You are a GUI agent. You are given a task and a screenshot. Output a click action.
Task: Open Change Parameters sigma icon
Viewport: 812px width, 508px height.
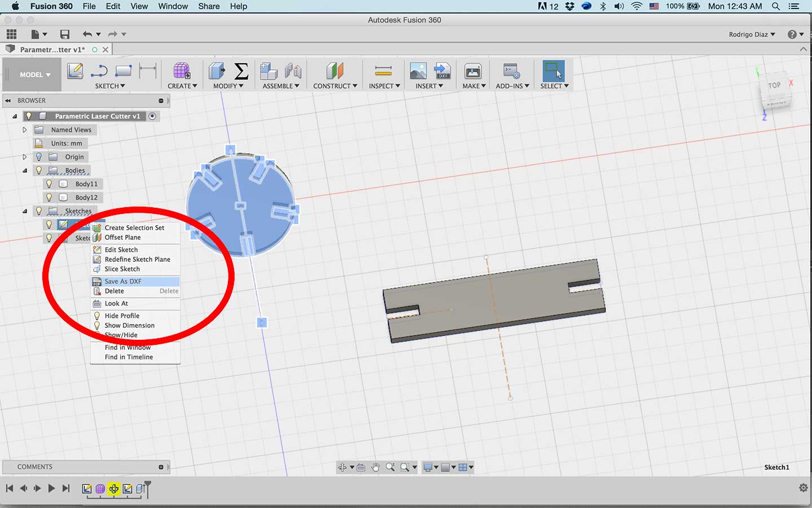click(x=241, y=71)
